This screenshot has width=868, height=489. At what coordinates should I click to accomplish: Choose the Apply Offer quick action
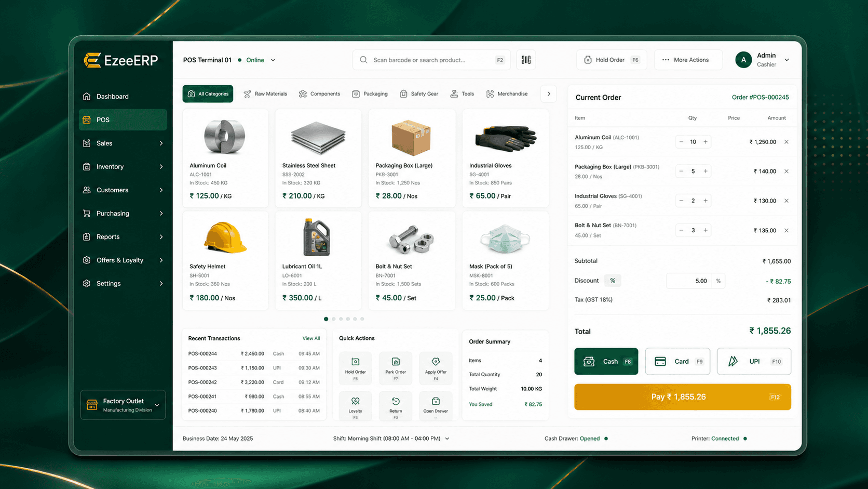pos(436,367)
